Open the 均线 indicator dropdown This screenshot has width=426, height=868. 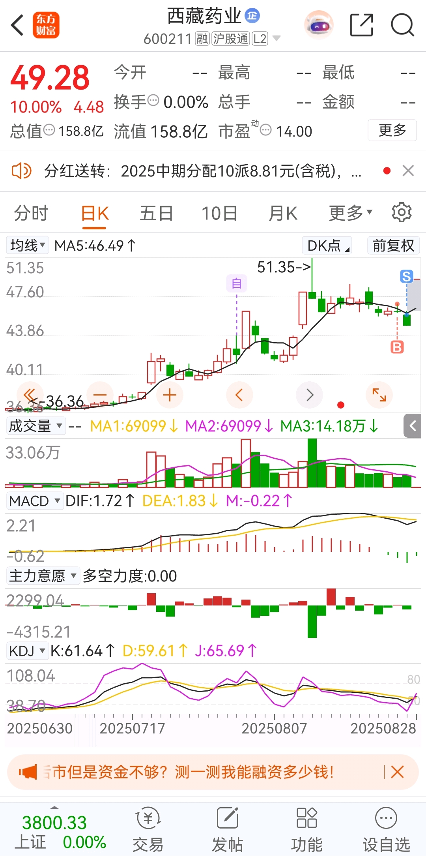(x=27, y=246)
